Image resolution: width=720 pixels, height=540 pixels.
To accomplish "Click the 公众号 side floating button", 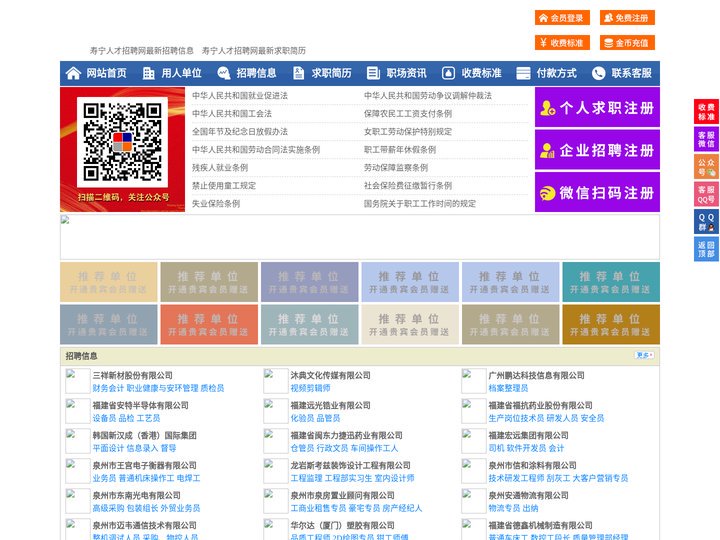I will (706, 167).
